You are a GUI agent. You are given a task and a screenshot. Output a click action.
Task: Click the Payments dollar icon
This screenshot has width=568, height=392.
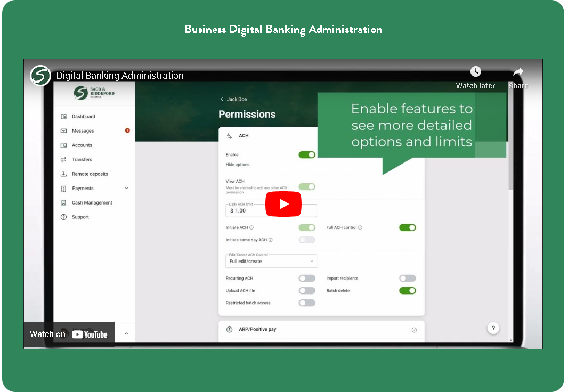coord(63,189)
